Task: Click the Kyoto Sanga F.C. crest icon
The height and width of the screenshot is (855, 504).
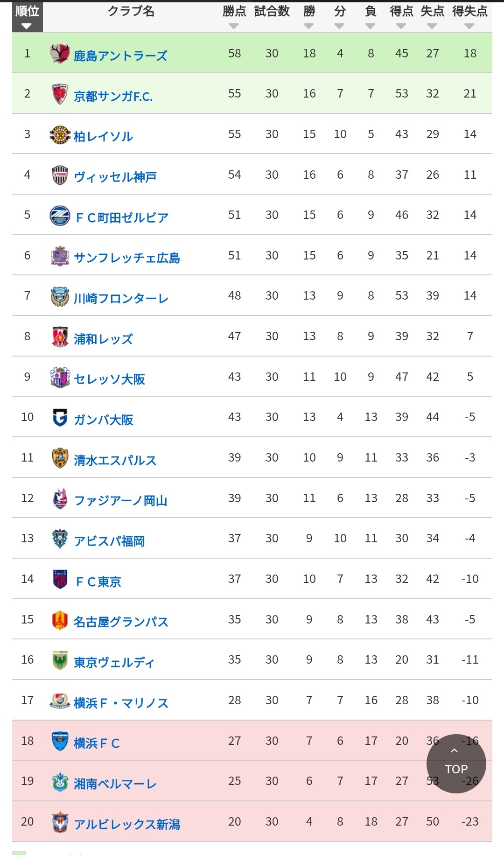Action: [x=60, y=94]
